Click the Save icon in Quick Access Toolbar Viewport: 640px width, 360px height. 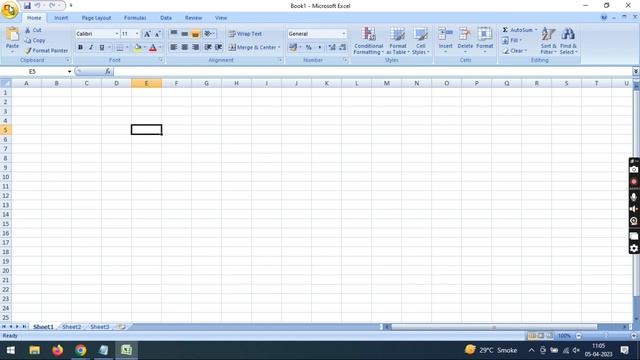(x=27, y=5)
